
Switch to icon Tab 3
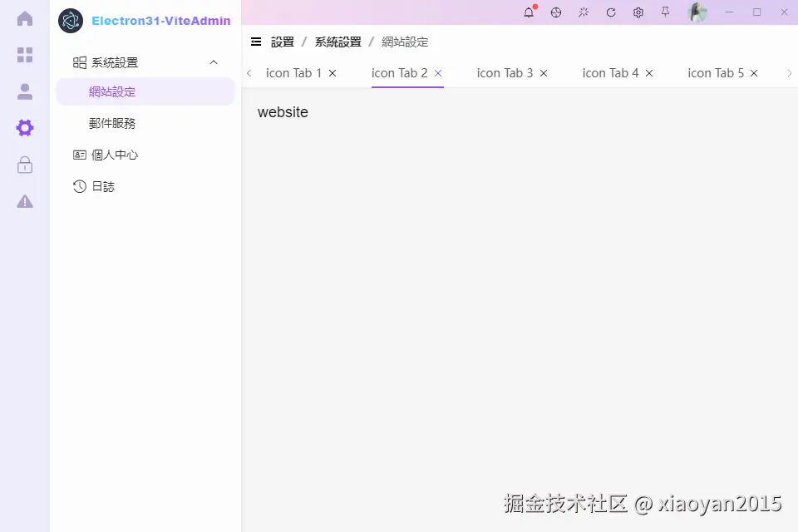pos(504,72)
